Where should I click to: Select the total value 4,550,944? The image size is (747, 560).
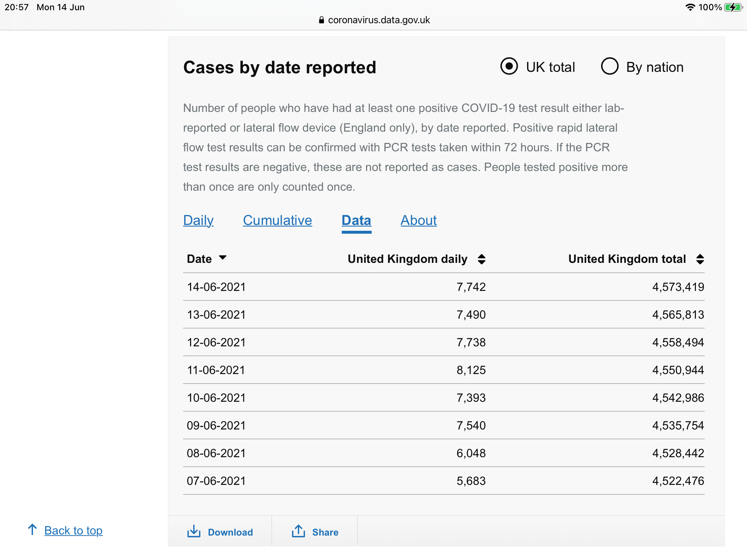point(678,370)
